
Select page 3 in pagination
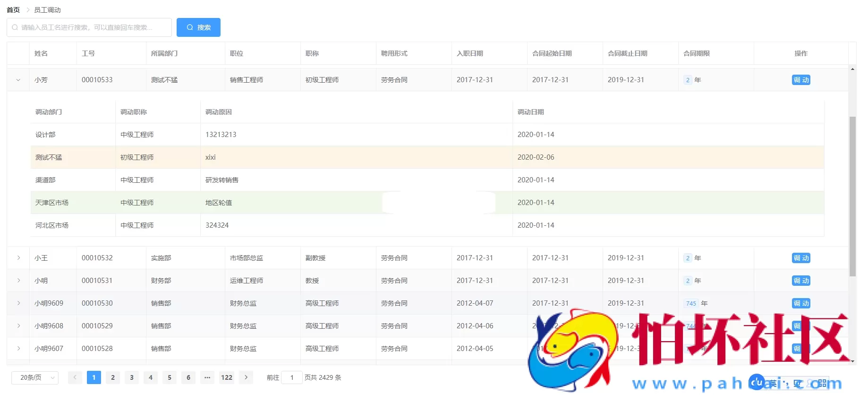click(132, 377)
